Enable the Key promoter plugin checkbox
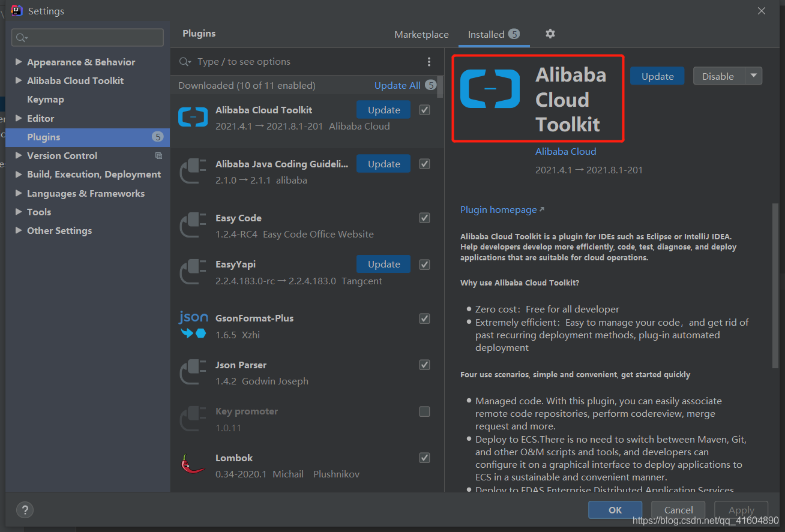785x532 pixels. 424,411
